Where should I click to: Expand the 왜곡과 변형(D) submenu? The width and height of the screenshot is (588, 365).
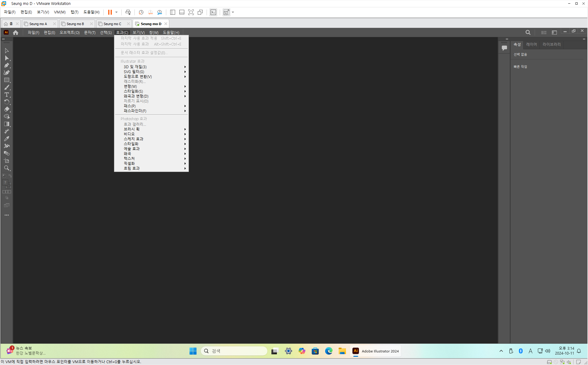pyautogui.click(x=151, y=96)
